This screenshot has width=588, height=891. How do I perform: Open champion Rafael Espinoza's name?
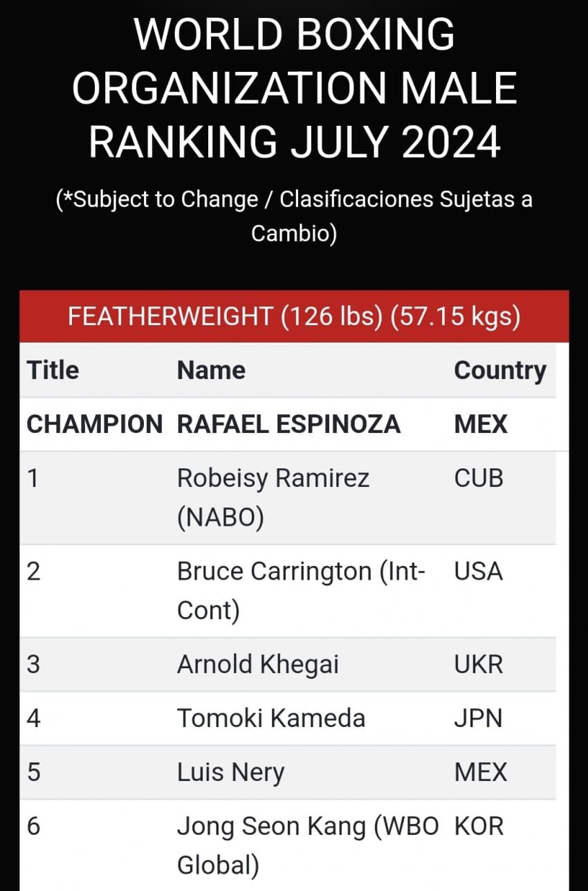(x=288, y=424)
